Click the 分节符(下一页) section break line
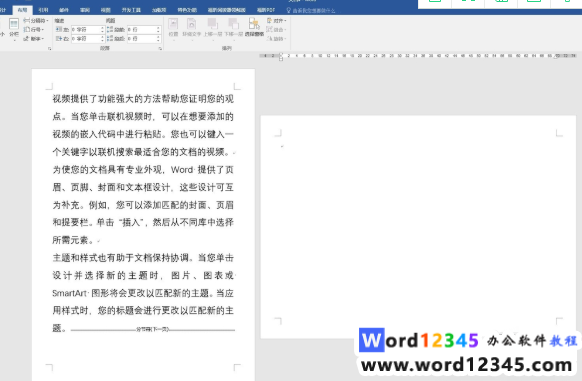This screenshot has width=582, height=381. (x=153, y=329)
